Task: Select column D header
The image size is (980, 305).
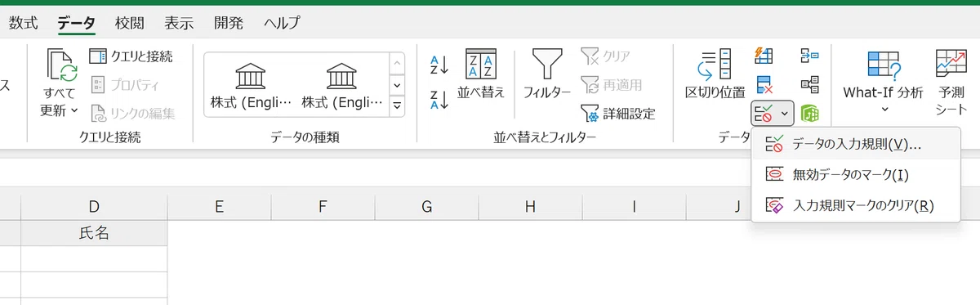Action: (94, 207)
